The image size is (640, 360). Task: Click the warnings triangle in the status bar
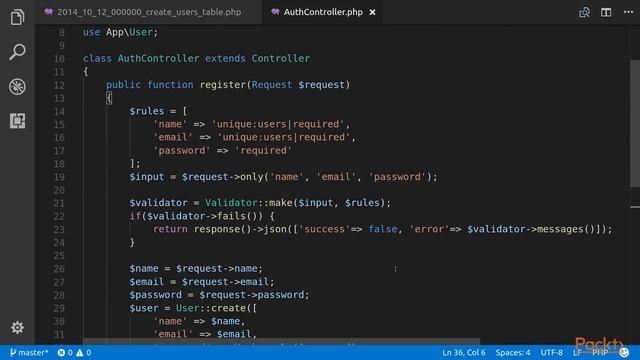coord(80,353)
